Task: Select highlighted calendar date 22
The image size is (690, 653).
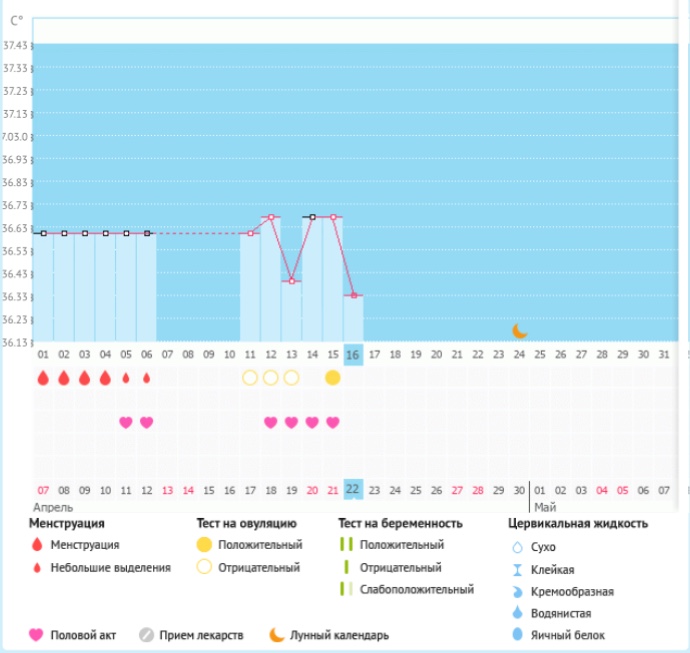Action: [352, 489]
